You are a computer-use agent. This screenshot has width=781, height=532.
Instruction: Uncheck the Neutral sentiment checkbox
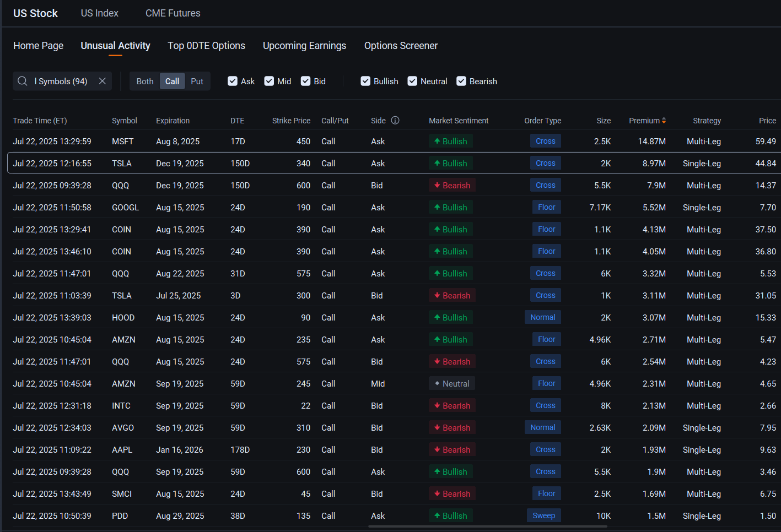(x=412, y=81)
